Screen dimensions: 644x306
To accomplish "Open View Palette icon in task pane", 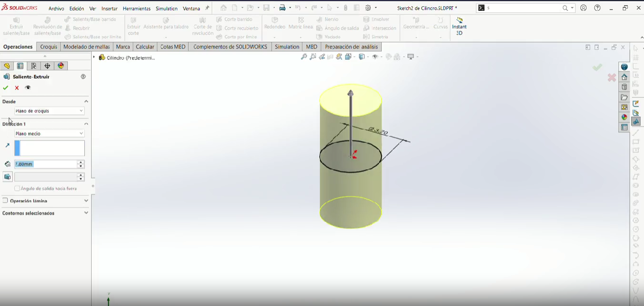I will (x=624, y=107).
